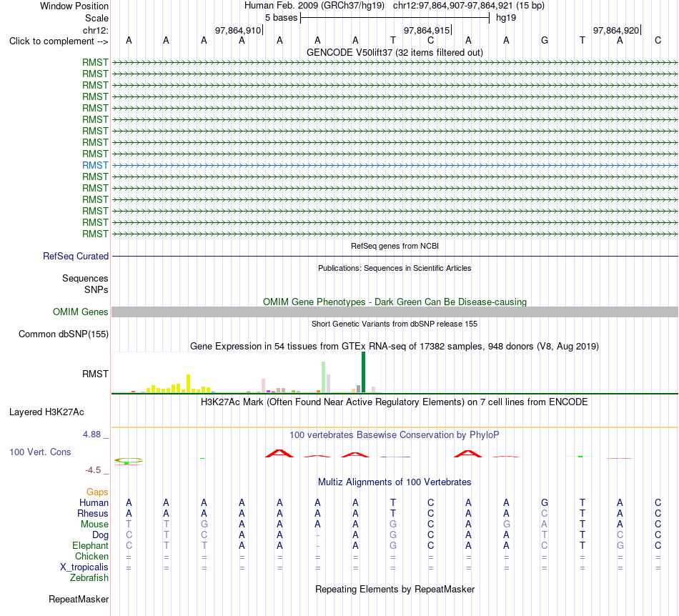679x616 pixels.
Task: Click the '5 bases' scale bar label
Action: click(282, 18)
